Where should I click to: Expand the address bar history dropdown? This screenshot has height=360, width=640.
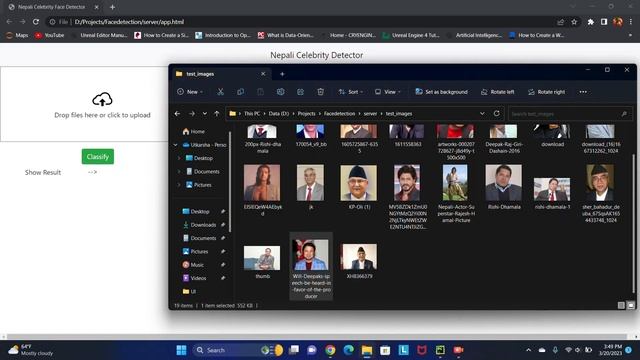482,113
